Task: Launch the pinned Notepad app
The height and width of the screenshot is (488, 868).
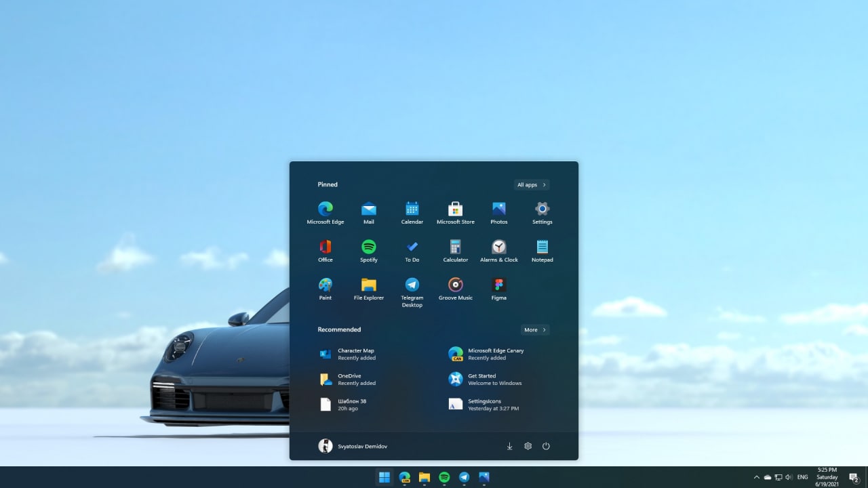Action: tap(542, 251)
